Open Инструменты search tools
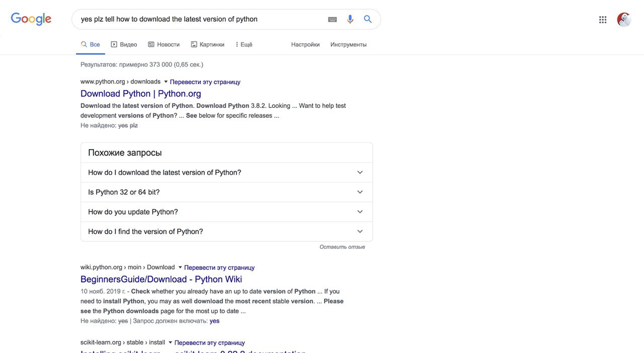This screenshot has height=353, width=644. 349,44
